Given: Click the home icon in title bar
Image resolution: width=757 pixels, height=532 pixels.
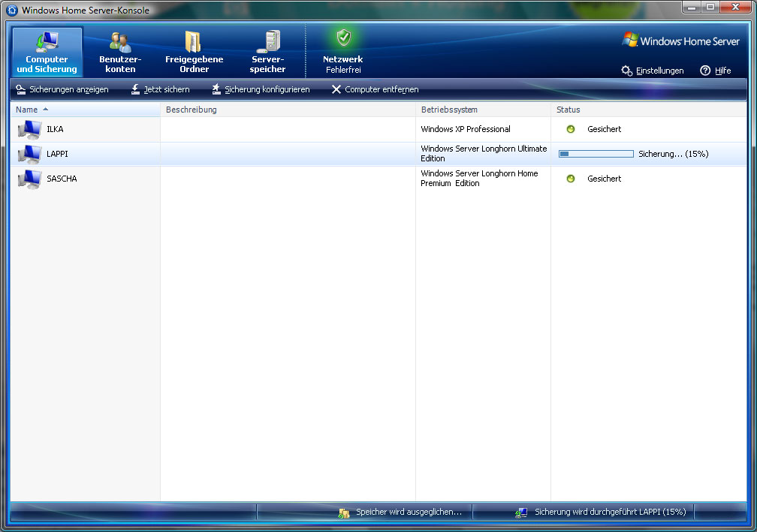Looking at the screenshot, I should (x=12, y=10).
